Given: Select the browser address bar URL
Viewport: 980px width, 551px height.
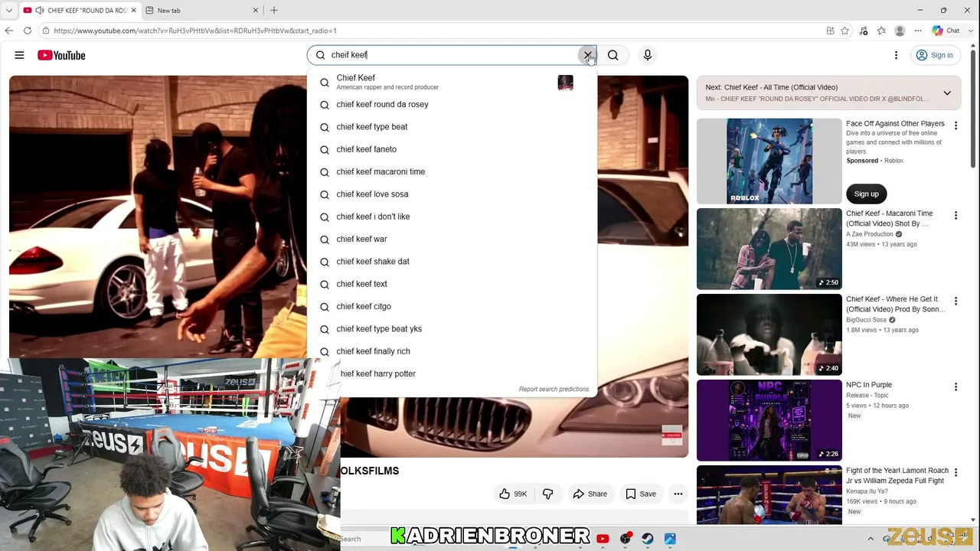Looking at the screenshot, I should (x=195, y=31).
